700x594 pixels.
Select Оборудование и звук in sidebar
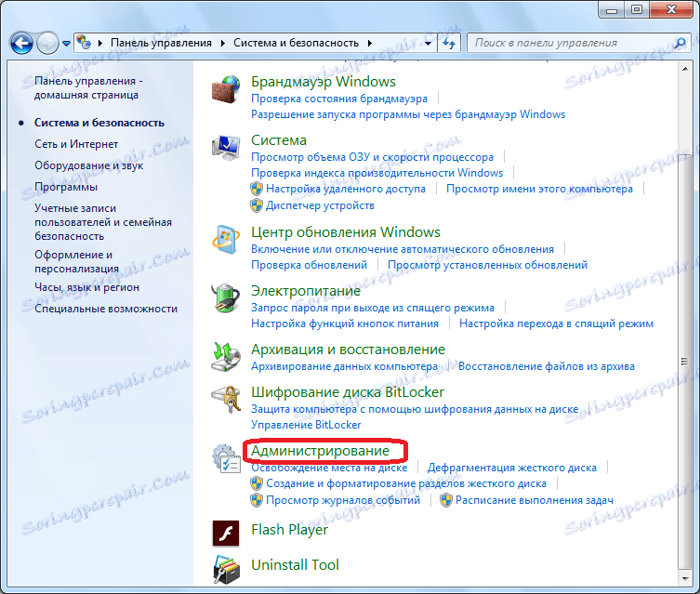click(89, 165)
